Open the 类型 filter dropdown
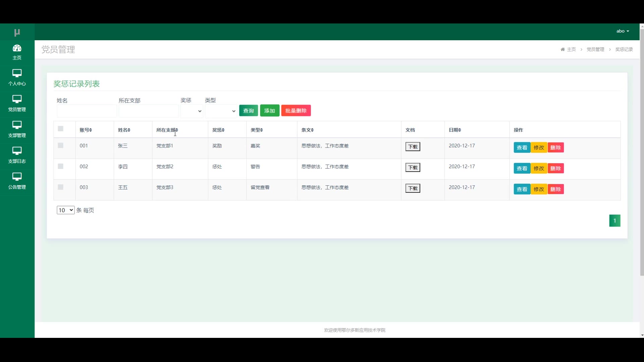The height and width of the screenshot is (362, 644). click(x=221, y=111)
